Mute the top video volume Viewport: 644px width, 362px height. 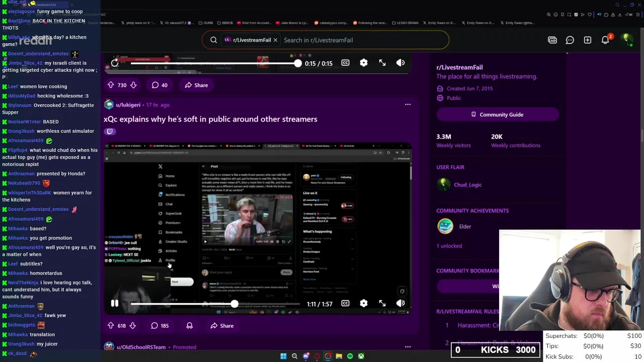(x=400, y=63)
